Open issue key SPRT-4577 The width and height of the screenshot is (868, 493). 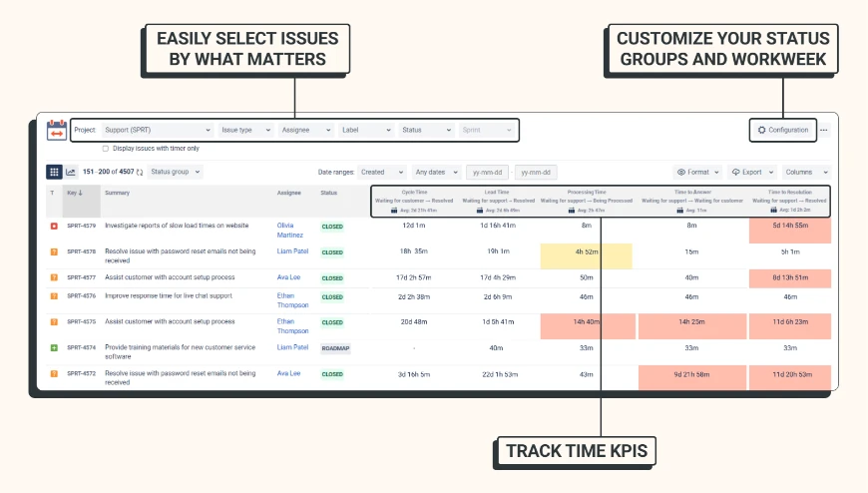82,277
